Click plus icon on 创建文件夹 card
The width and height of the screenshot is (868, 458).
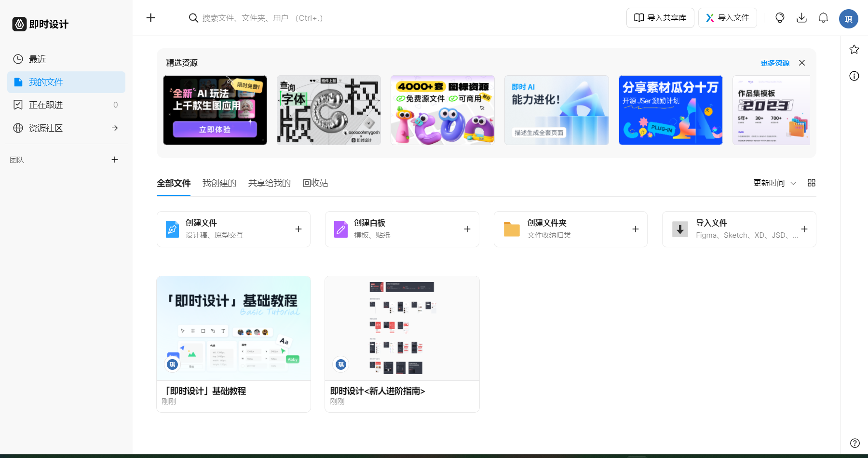[x=636, y=229]
